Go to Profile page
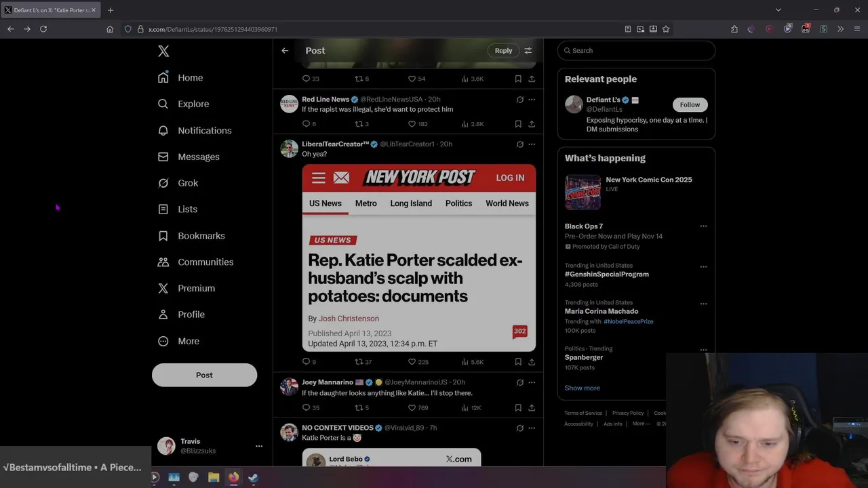This screenshot has width=868, height=488. [181, 314]
